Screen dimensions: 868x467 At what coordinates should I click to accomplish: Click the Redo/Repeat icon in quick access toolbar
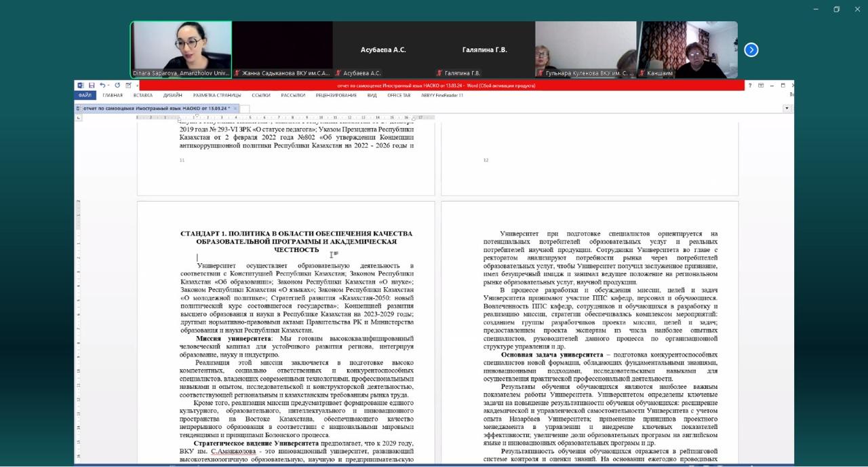pyautogui.click(x=117, y=86)
